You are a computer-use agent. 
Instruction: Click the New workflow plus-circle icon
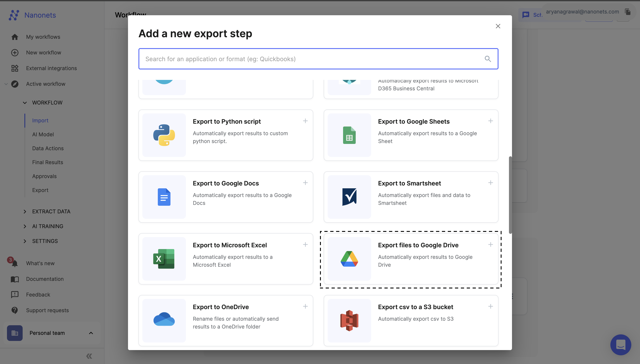pos(15,52)
